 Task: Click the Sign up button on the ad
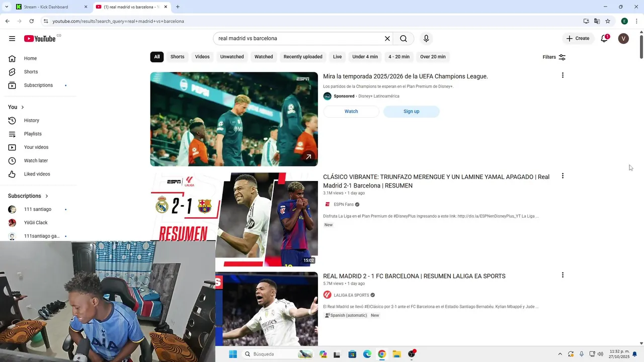(x=411, y=112)
